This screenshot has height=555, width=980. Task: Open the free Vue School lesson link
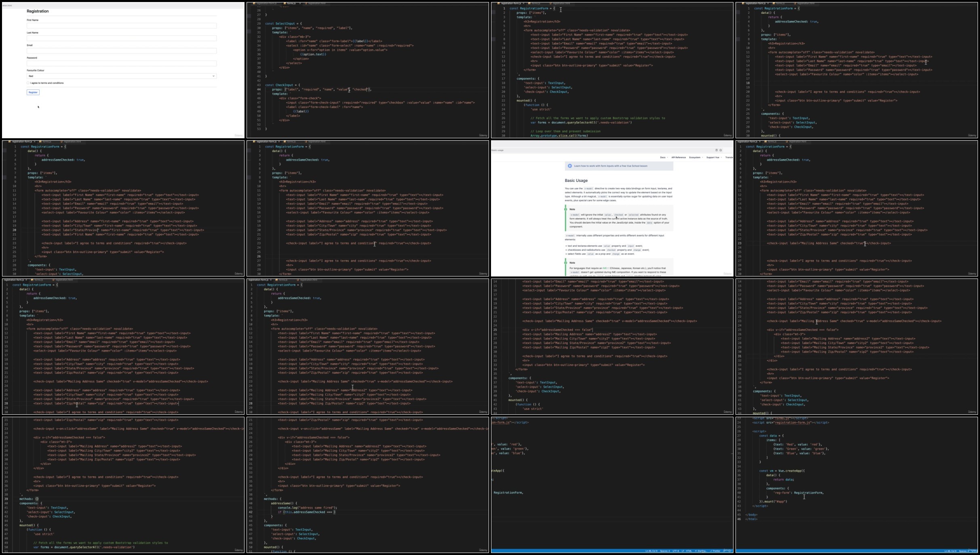(611, 166)
